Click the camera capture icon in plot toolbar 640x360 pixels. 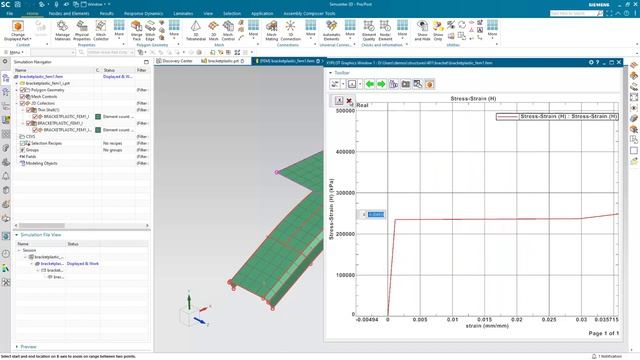pyautogui.click(x=406, y=84)
